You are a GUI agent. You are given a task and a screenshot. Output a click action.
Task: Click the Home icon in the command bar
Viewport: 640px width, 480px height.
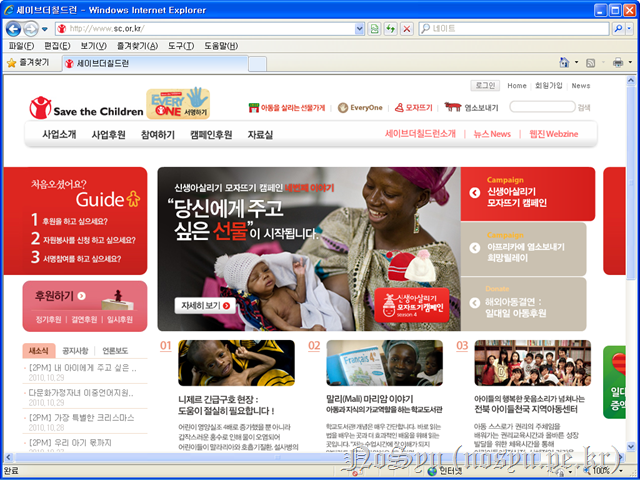564,63
